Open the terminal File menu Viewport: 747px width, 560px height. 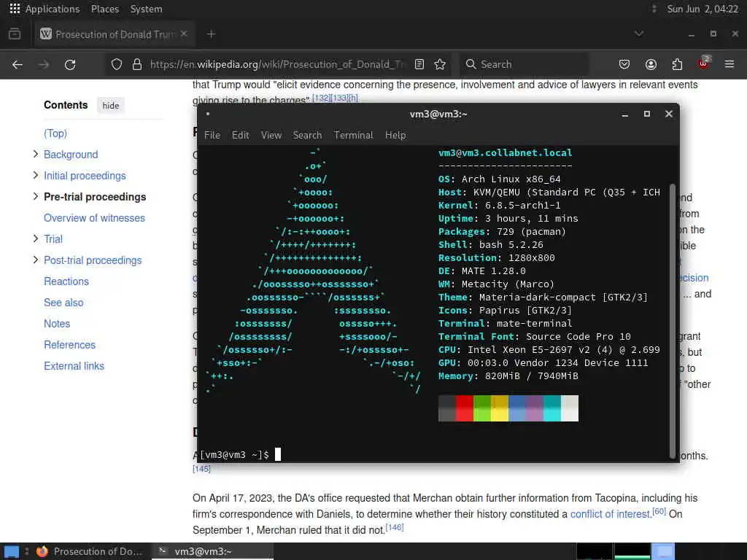click(x=212, y=135)
